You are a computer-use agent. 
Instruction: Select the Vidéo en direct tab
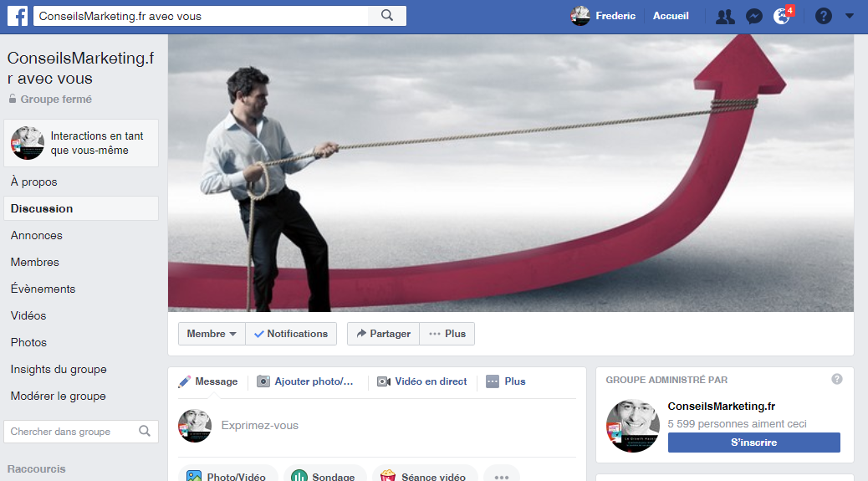click(x=421, y=381)
